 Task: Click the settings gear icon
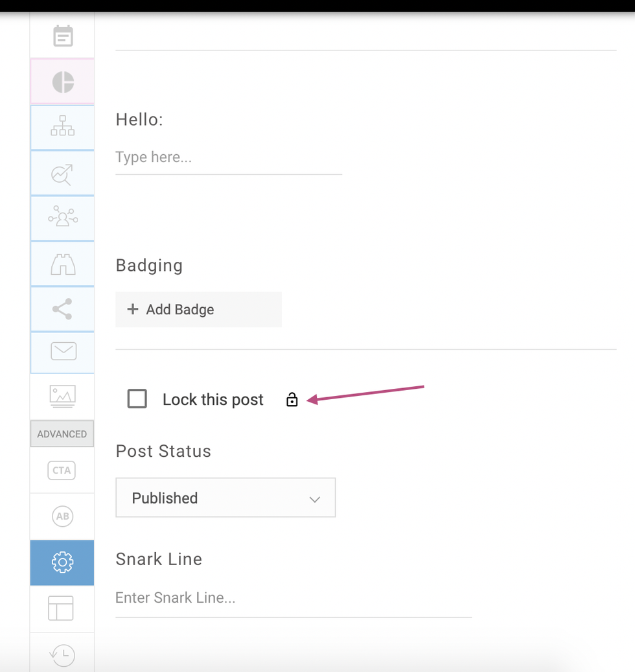click(62, 562)
